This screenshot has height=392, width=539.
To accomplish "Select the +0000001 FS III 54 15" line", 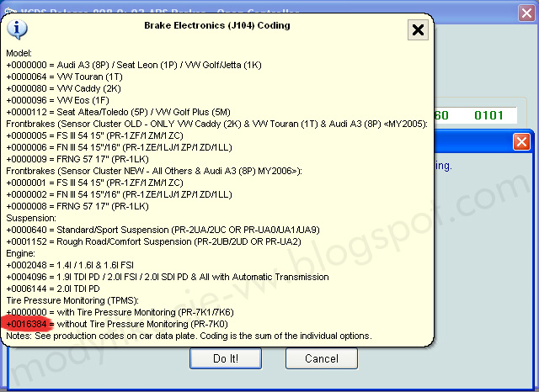I will point(95,183).
